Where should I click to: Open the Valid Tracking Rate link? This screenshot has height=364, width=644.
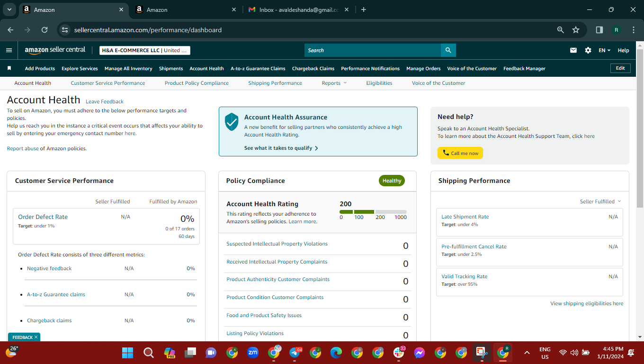(465, 276)
